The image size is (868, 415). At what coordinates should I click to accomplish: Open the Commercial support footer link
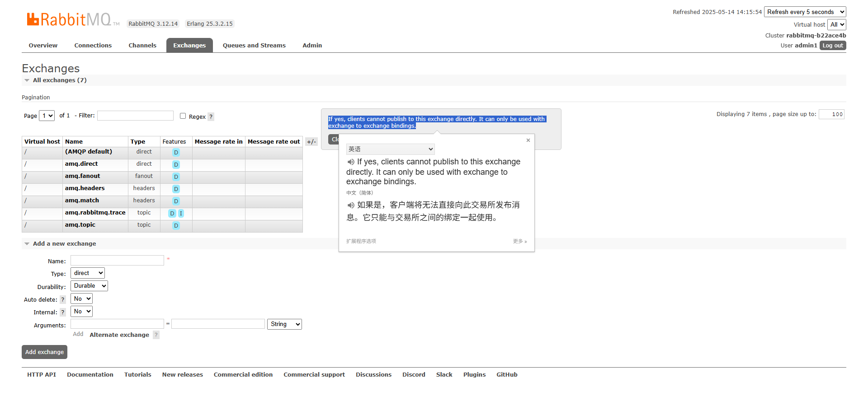[x=314, y=375]
